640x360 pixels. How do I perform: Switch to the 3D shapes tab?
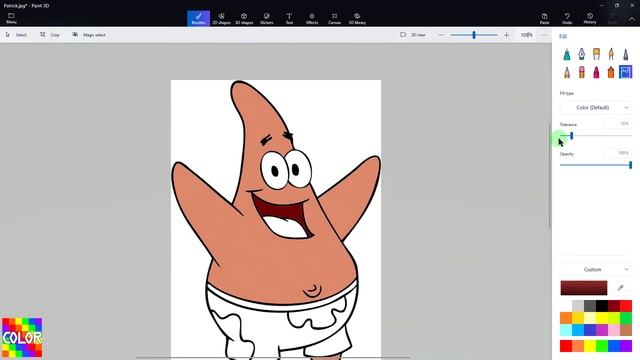[x=244, y=18]
